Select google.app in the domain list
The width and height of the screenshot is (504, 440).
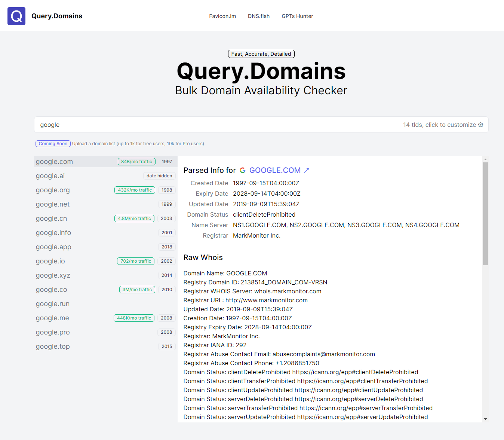[106, 247]
